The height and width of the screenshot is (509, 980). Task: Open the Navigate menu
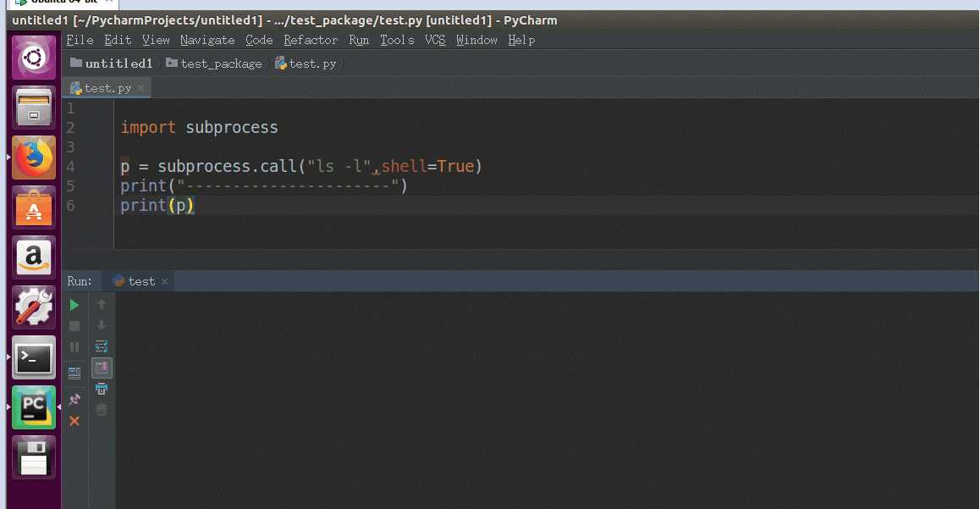(x=207, y=40)
